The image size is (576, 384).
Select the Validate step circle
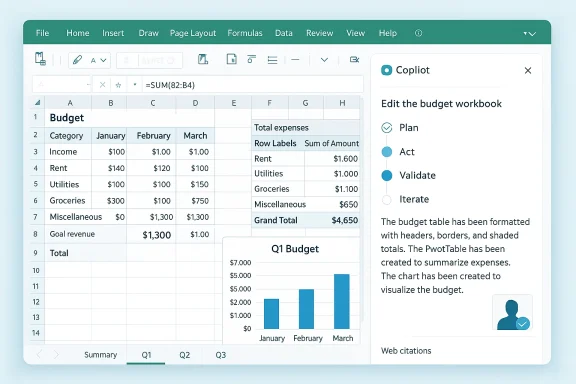pos(386,175)
